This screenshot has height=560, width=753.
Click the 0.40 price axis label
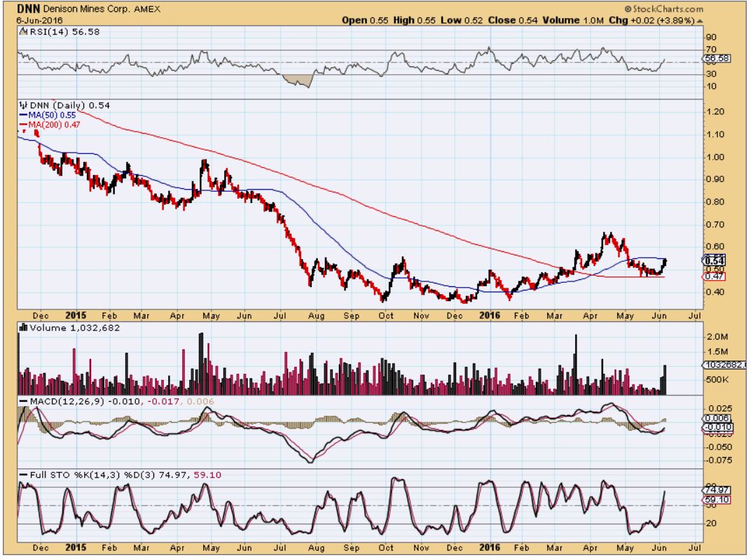[715, 292]
